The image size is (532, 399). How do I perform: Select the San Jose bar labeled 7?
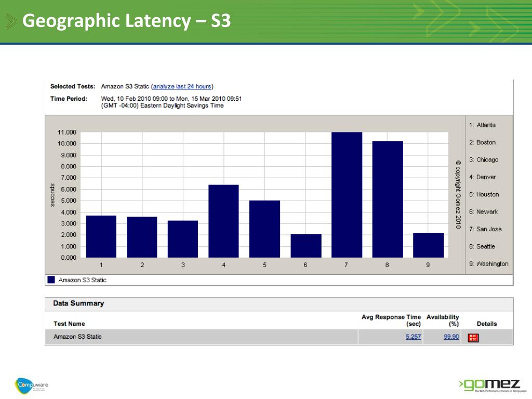347,195
